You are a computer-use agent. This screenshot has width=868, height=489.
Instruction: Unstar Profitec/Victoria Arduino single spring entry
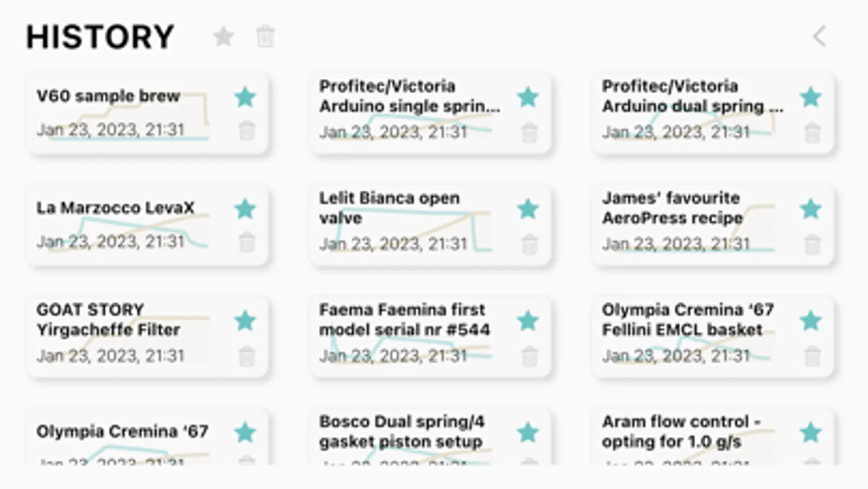[528, 98]
